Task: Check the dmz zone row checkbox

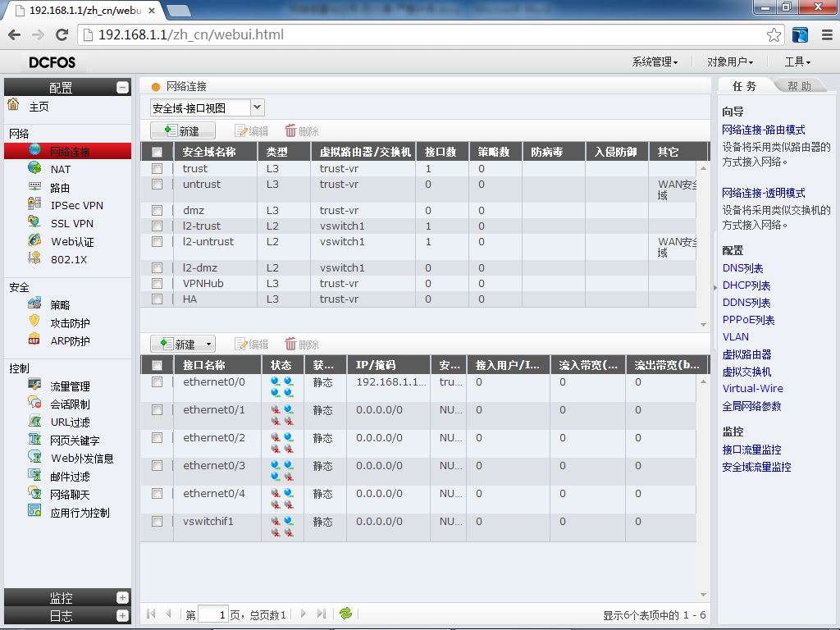Action: click(x=157, y=211)
